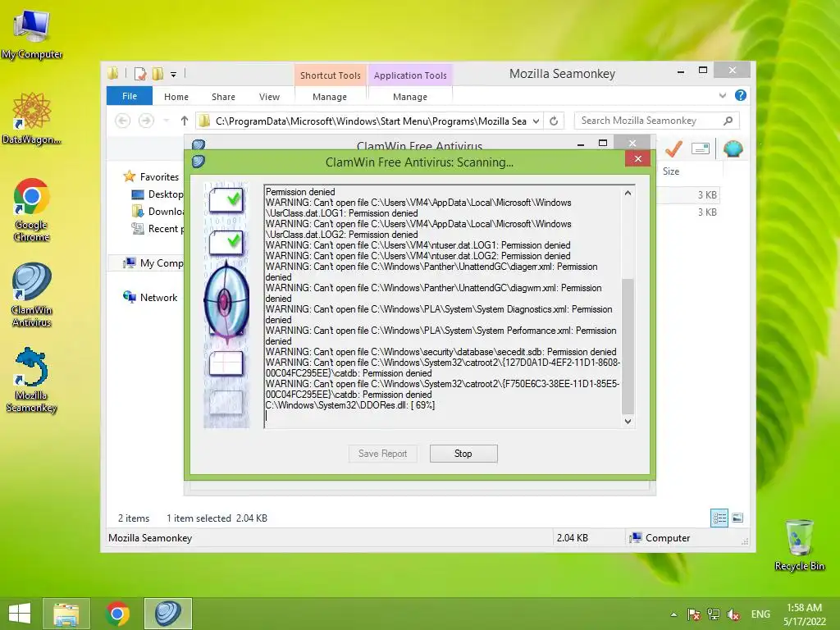The width and height of the screenshot is (840, 630).
Task: Click the New folder quick access icon
Action: [158, 74]
